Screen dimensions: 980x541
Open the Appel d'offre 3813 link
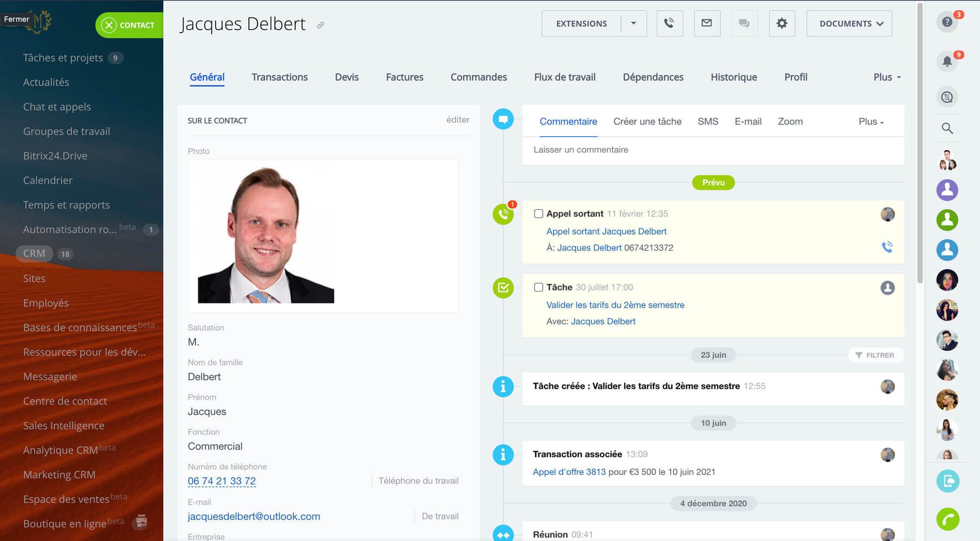(x=569, y=472)
